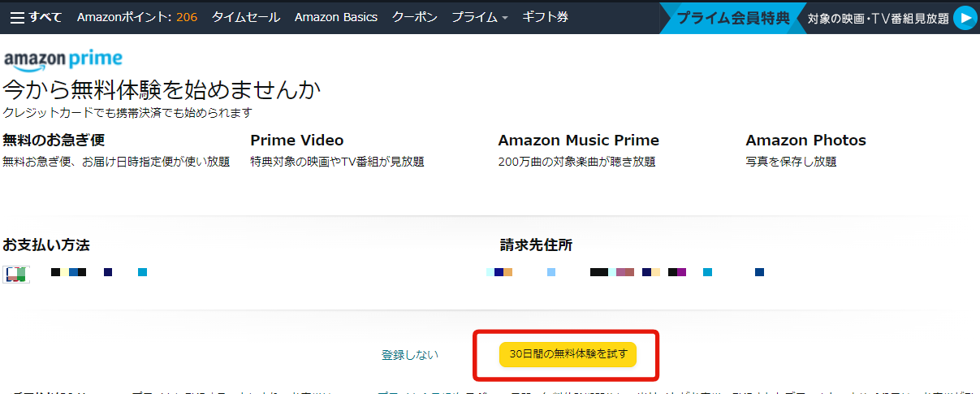Viewport: 980px width, 394px height.
Task: Expand the プライム dropdown arrow
Action: [x=505, y=18]
